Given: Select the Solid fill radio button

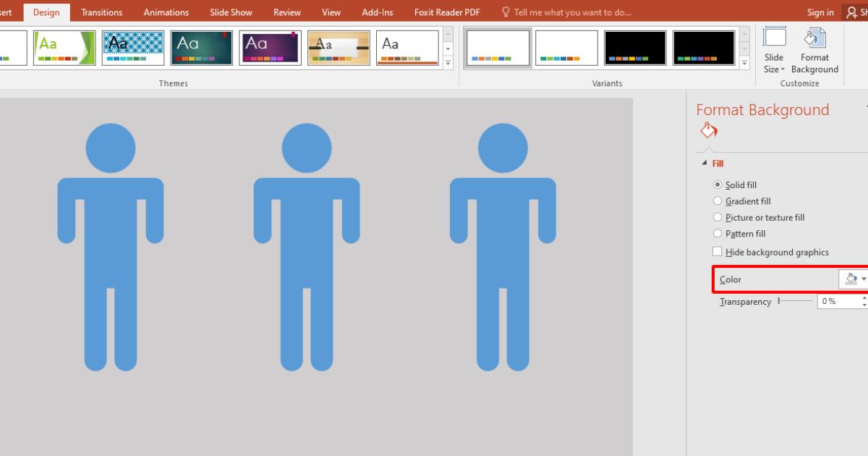Looking at the screenshot, I should (718, 185).
